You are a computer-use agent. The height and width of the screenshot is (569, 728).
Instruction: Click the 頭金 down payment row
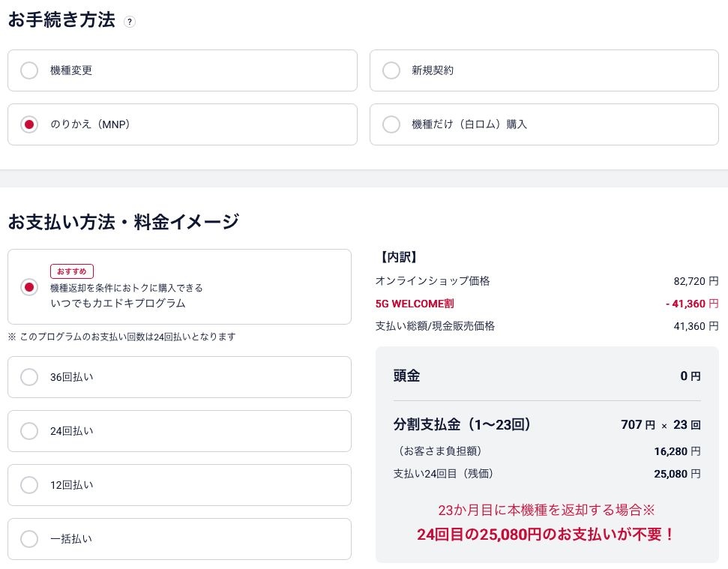point(547,376)
